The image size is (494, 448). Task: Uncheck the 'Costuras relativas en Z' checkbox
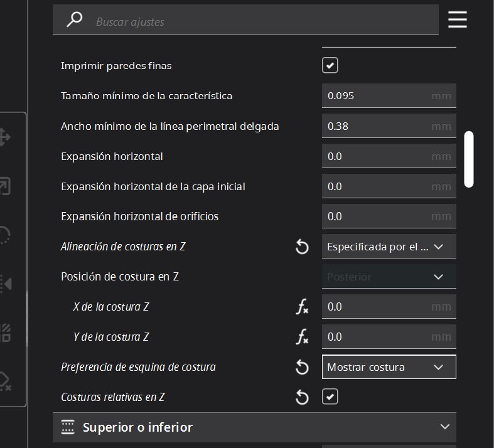tap(330, 397)
